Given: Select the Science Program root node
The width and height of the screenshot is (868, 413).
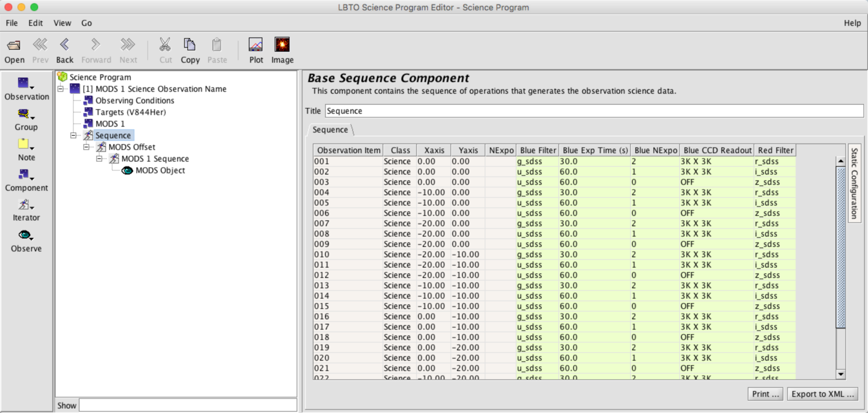Looking at the screenshot, I should click(x=100, y=77).
